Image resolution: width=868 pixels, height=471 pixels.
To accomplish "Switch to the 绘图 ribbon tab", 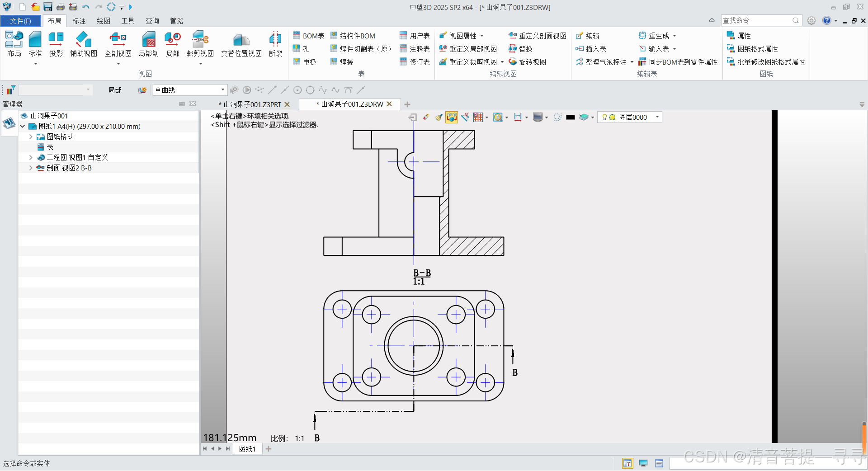I will pos(104,21).
